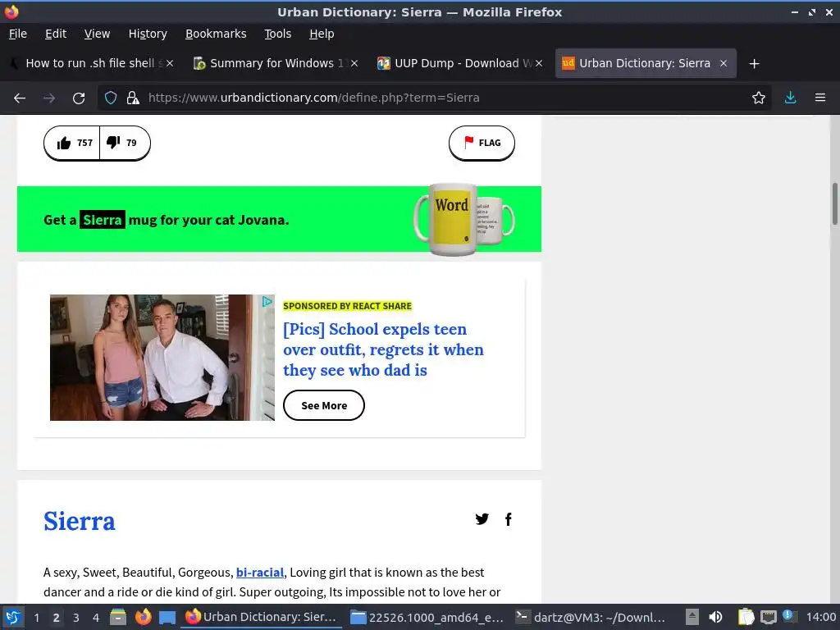The image size is (840, 630).
Task: Switch to workspace 3
Action: 76,618
